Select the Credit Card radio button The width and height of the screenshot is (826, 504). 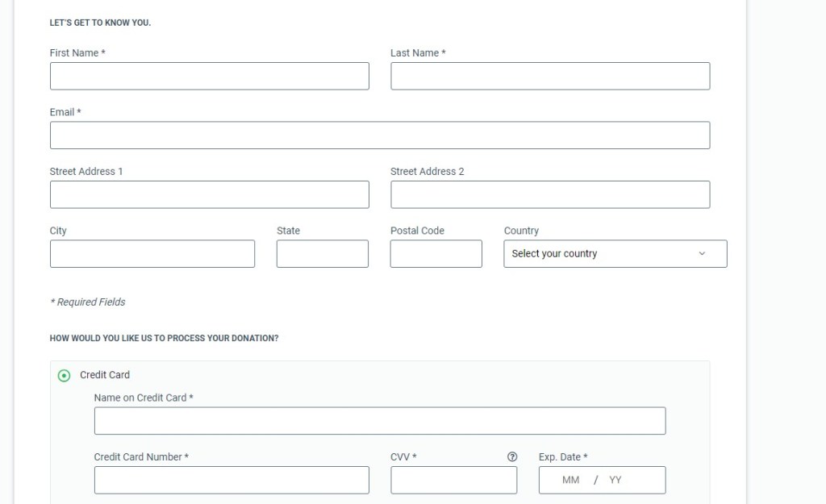[65, 375]
